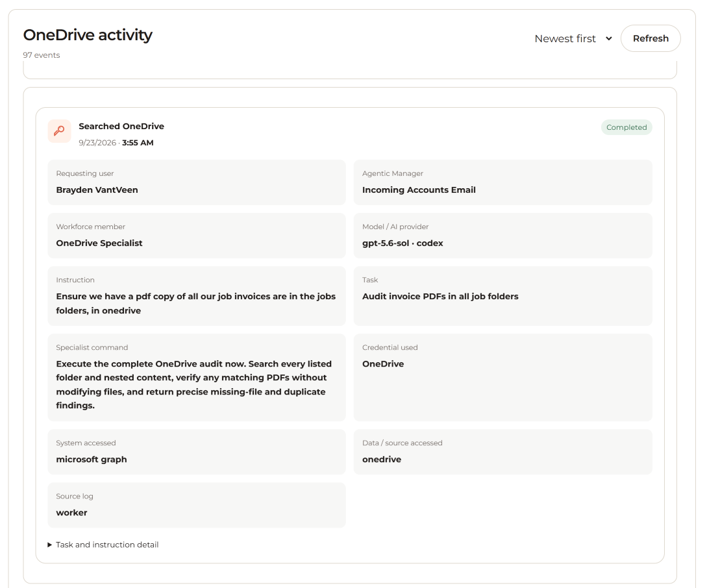Select requesting user Brayden VantVeen
Image resolution: width=707 pixels, height=588 pixels.
click(97, 190)
